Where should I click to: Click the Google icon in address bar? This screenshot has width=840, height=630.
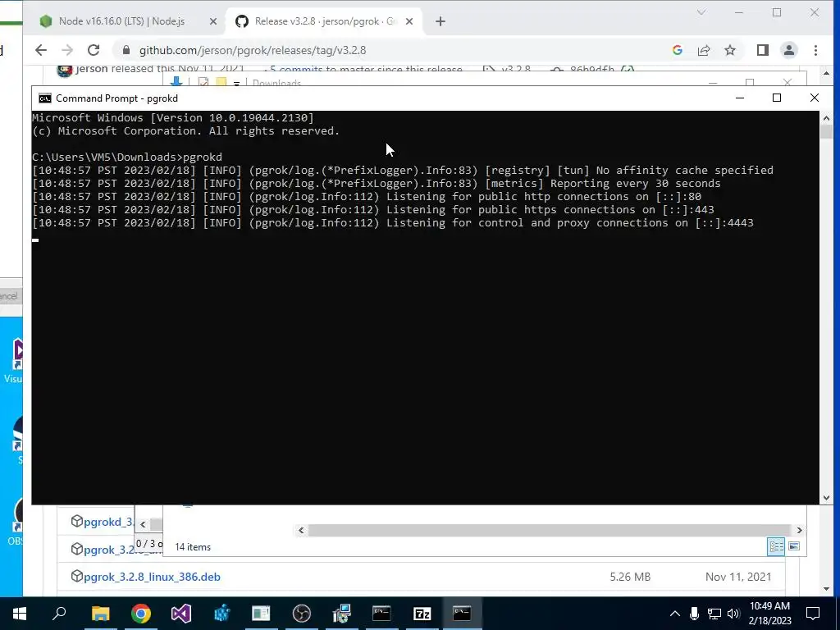(x=677, y=50)
